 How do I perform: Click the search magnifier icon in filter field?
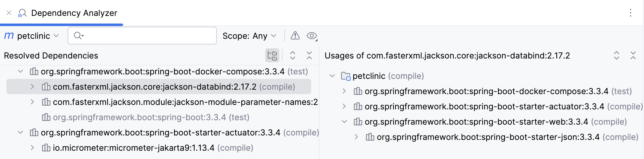click(78, 36)
